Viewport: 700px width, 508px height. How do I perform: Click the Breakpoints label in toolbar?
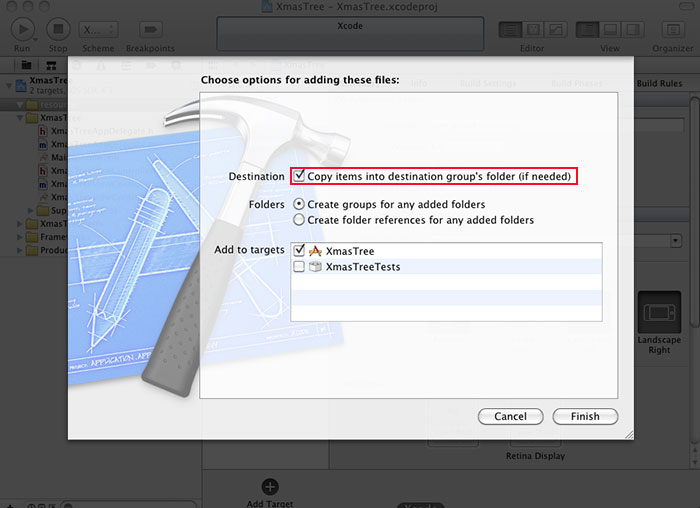tap(150, 48)
